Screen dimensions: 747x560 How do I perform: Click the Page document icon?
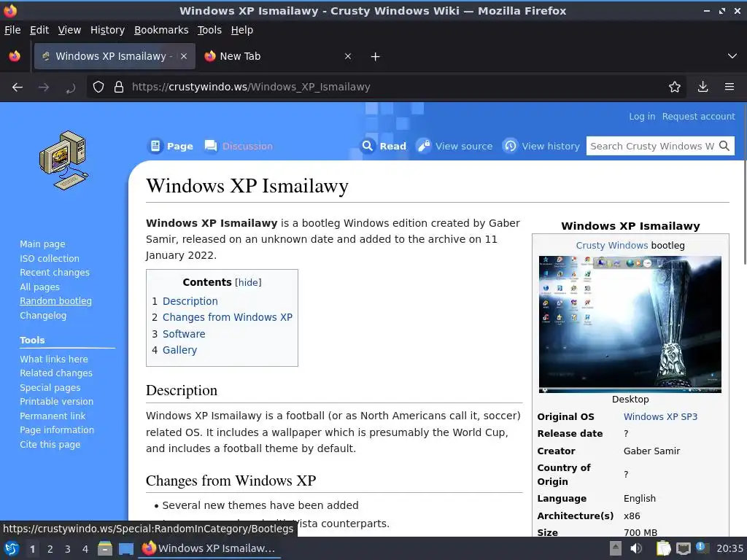coord(155,146)
